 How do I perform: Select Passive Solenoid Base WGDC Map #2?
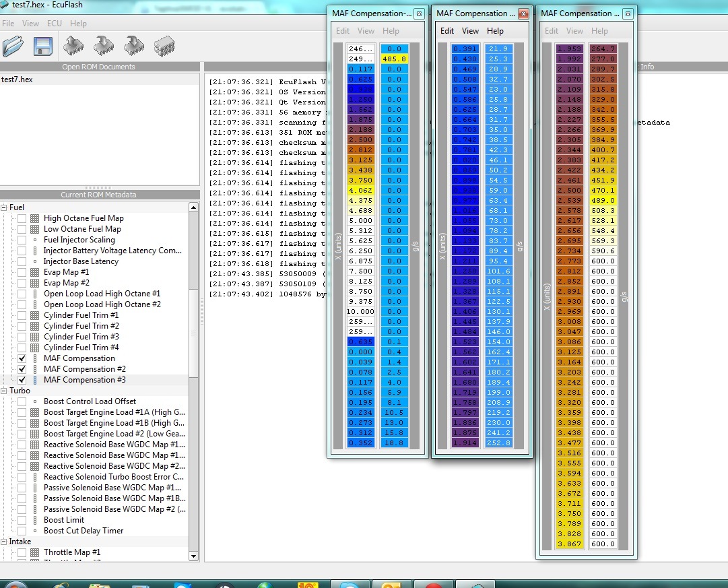point(114,509)
